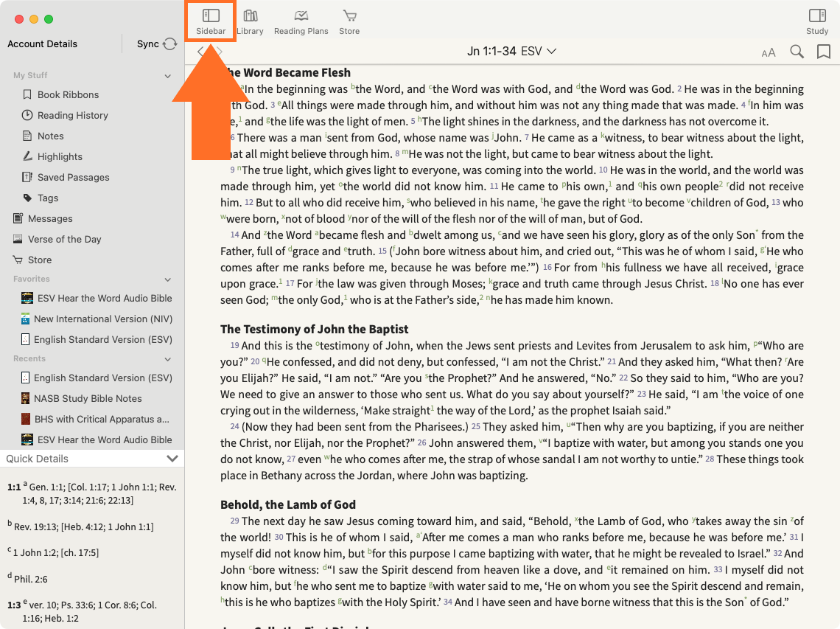Click verse number 24 in the passage
Image resolution: width=840 pixels, height=629 pixels.
pos(234,427)
